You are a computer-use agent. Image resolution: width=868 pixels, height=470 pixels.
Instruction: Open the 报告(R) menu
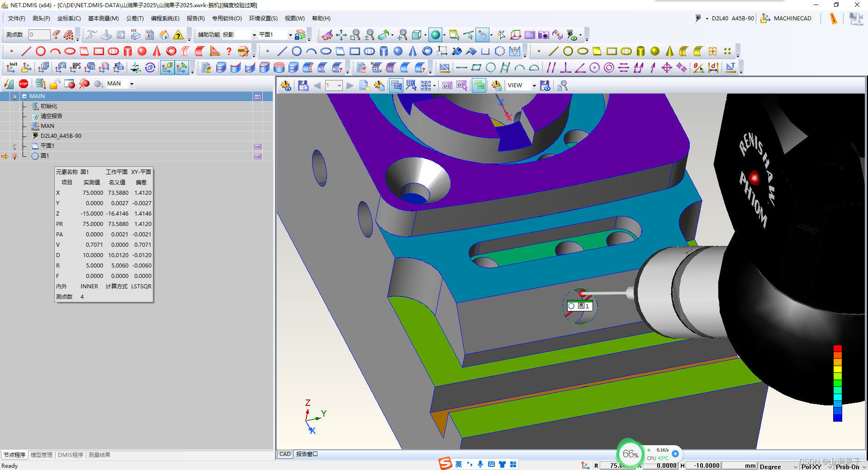[196, 19]
